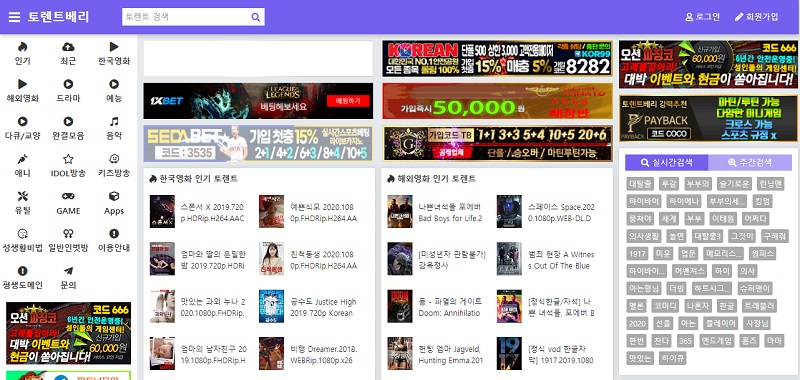Image resolution: width=800 pixels, height=380 pixels.
Task: Switch to the 주간검색 tab
Action: click(750, 163)
